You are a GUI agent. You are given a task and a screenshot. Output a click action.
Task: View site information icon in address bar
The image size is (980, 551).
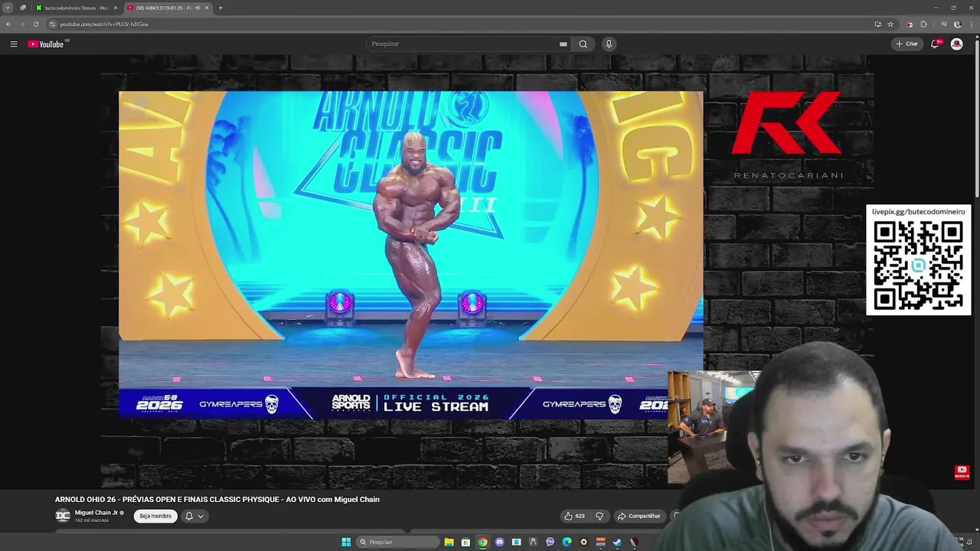point(53,24)
